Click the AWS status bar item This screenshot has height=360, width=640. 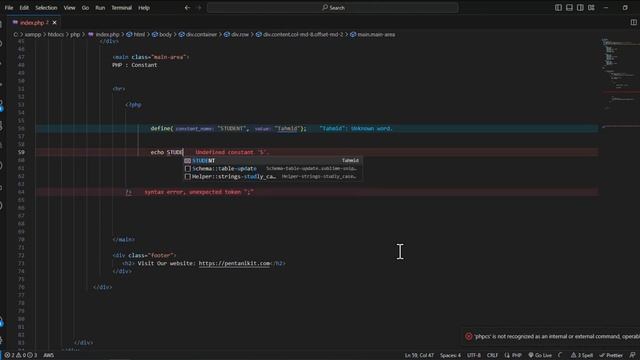click(x=49, y=355)
